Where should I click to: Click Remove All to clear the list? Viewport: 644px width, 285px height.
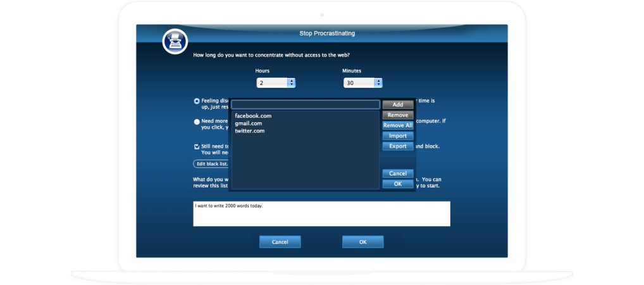397,125
